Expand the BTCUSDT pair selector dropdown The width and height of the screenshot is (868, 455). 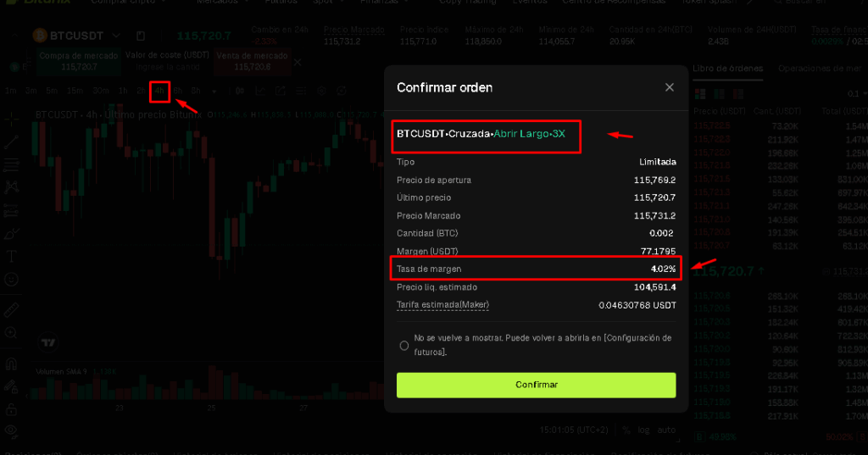[115, 36]
